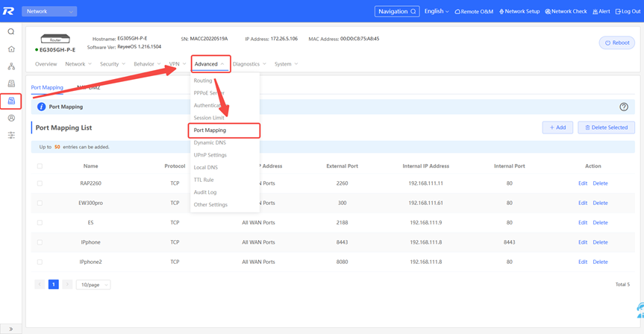Edit the ES mapping
644x334 pixels.
583,223
